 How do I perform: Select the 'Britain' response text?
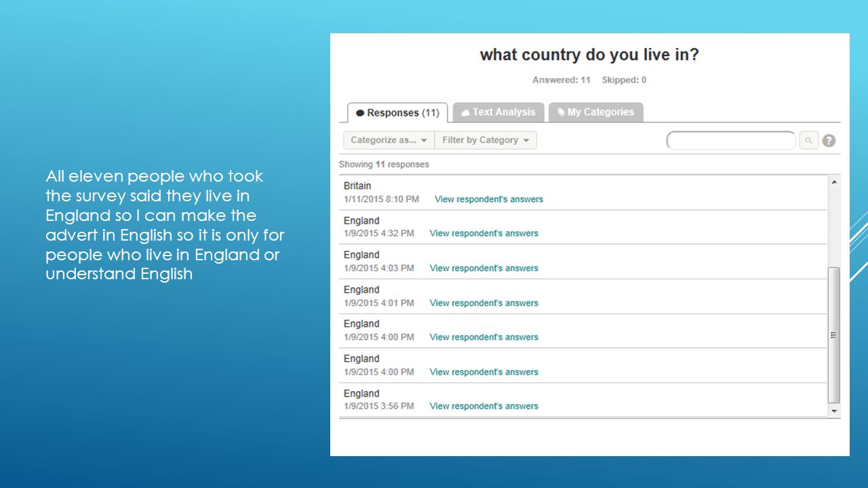point(357,186)
